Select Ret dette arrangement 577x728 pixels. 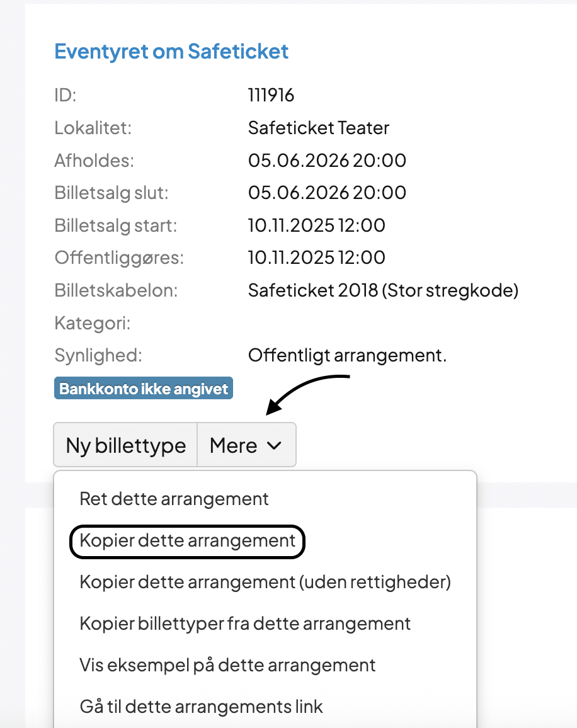pyautogui.click(x=174, y=499)
